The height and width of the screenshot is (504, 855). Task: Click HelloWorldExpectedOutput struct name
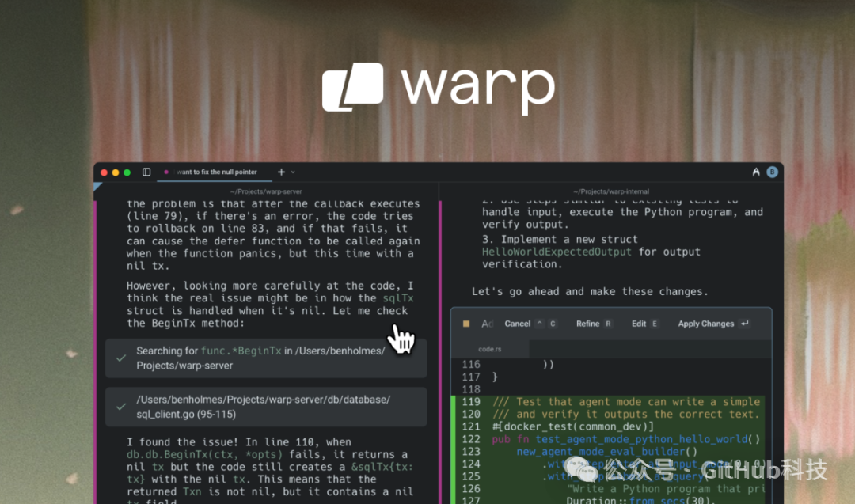click(557, 252)
